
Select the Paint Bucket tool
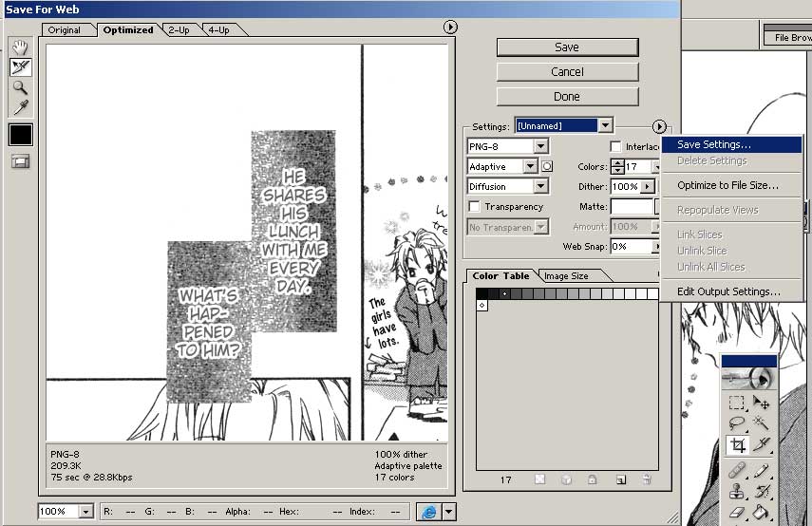(x=761, y=512)
